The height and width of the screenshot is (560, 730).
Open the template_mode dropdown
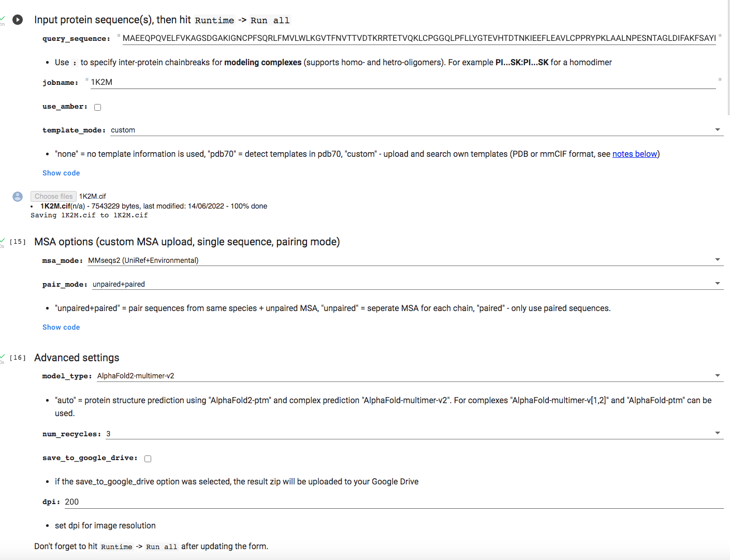718,129
